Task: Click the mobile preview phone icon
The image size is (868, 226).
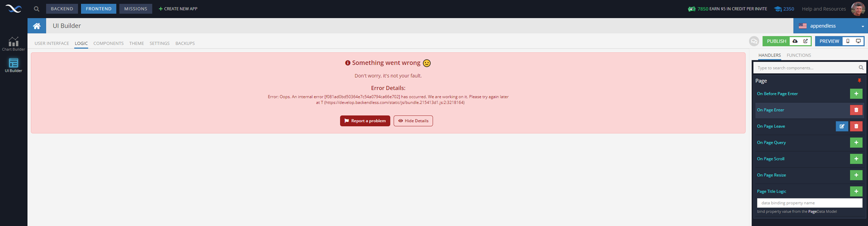Action: tap(848, 41)
